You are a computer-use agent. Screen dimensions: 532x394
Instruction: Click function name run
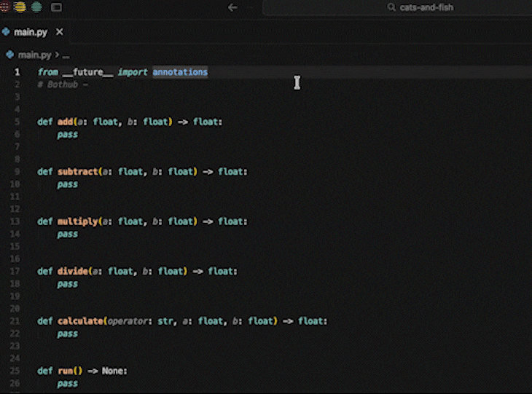[65, 371]
